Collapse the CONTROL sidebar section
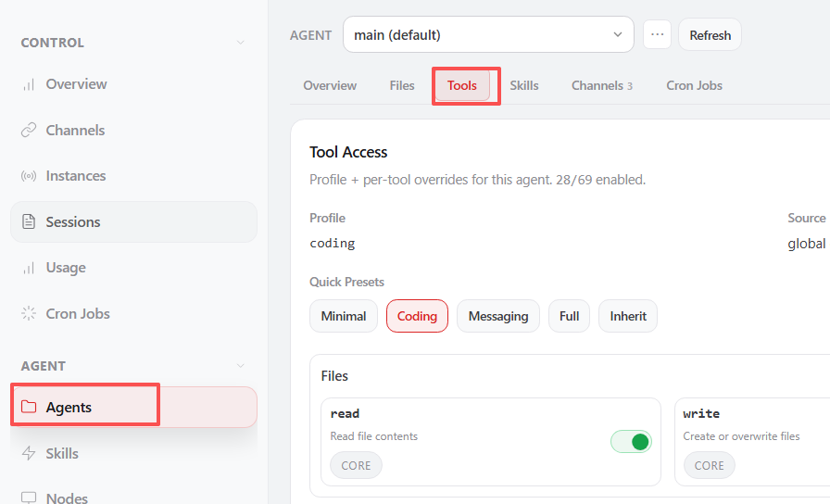Viewport: 830px width, 504px height. [x=240, y=43]
